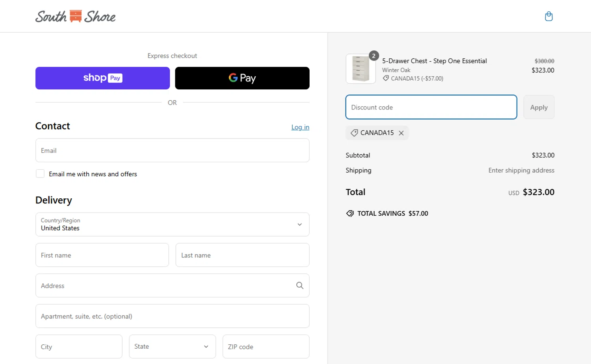Focus the ZIP code field

(266, 347)
